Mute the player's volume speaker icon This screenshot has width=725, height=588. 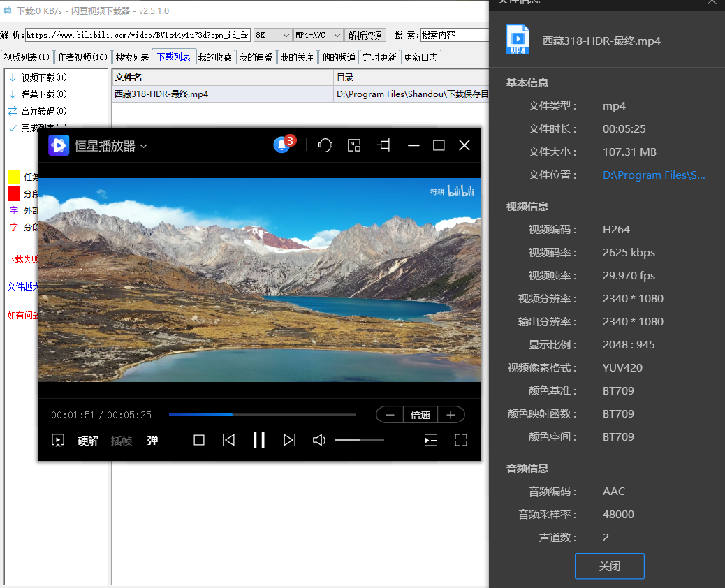click(x=319, y=440)
